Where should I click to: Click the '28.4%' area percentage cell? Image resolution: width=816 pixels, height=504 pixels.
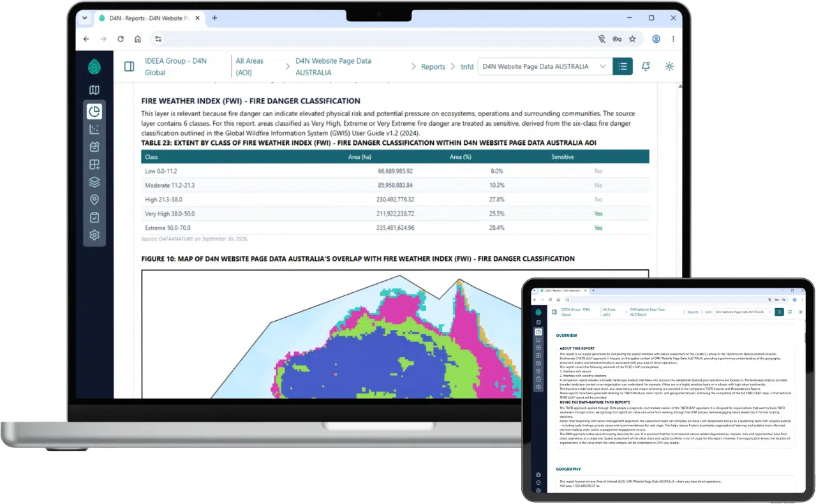pyautogui.click(x=496, y=228)
